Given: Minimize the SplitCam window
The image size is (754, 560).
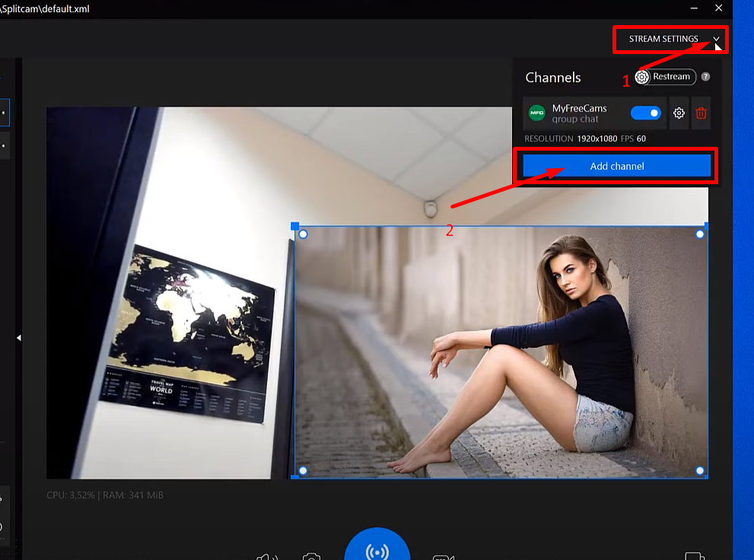Looking at the screenshot, I should (x=694, y=8).
